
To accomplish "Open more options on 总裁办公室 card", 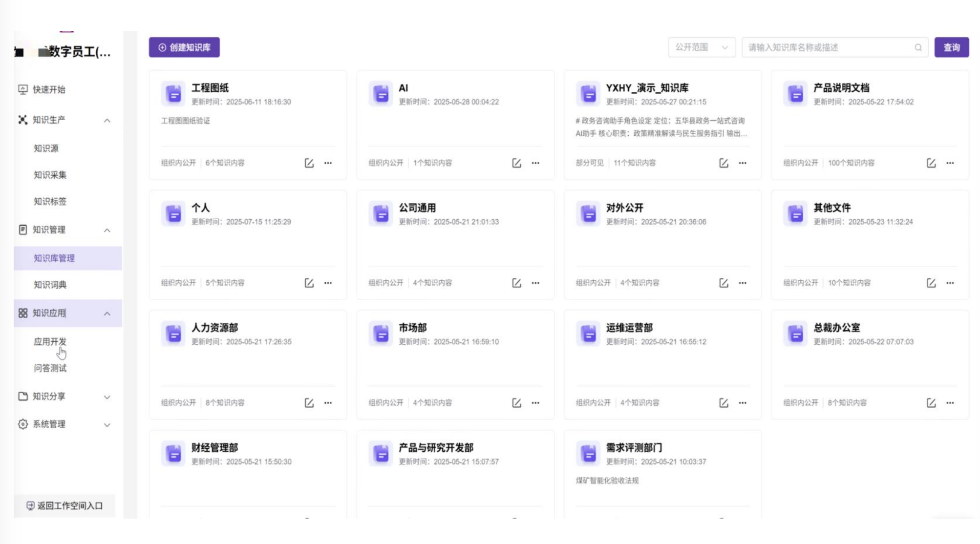I will coord(950,403).
